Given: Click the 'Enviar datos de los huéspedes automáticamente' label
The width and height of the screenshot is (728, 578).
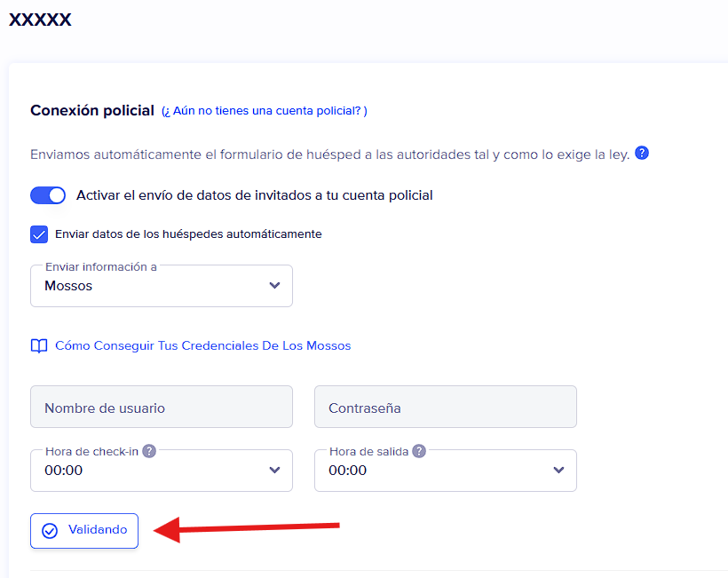Looking at the screenshot, I should pos(188,234).
